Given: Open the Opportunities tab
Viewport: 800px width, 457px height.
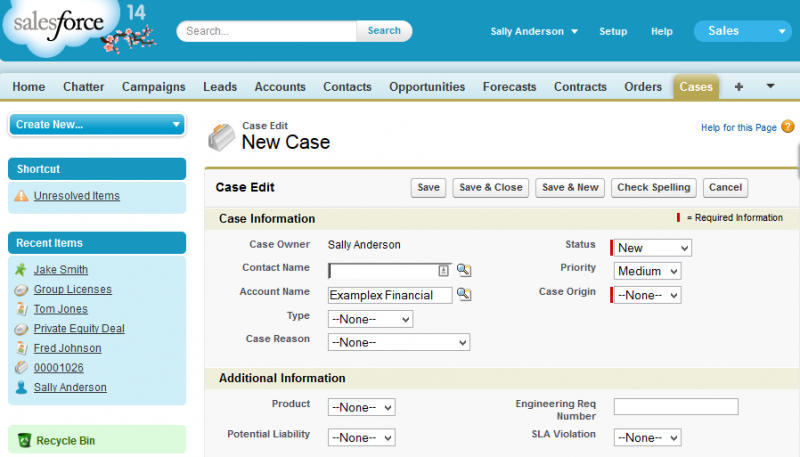Looking at the screenshot, I should 427,87.
